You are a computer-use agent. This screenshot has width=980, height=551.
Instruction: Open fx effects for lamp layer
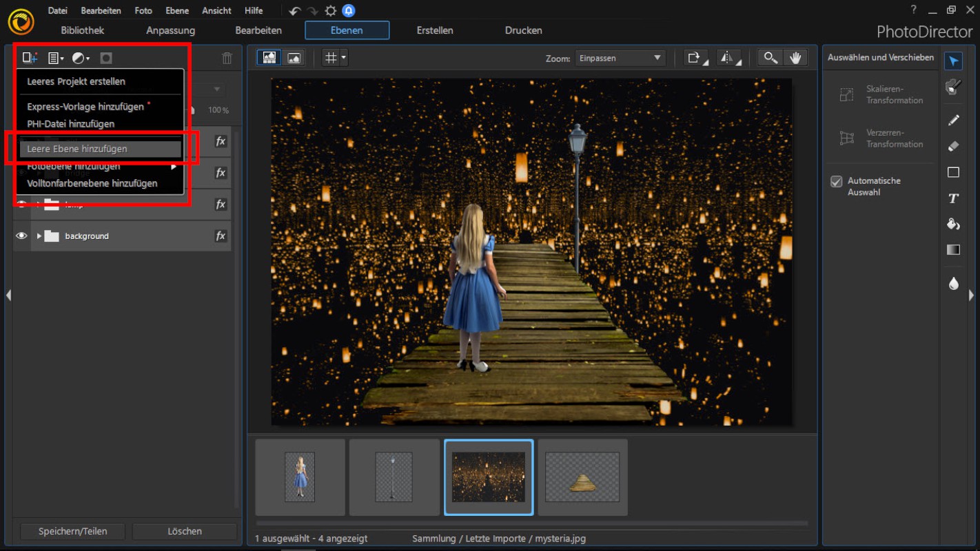[221, 205]
